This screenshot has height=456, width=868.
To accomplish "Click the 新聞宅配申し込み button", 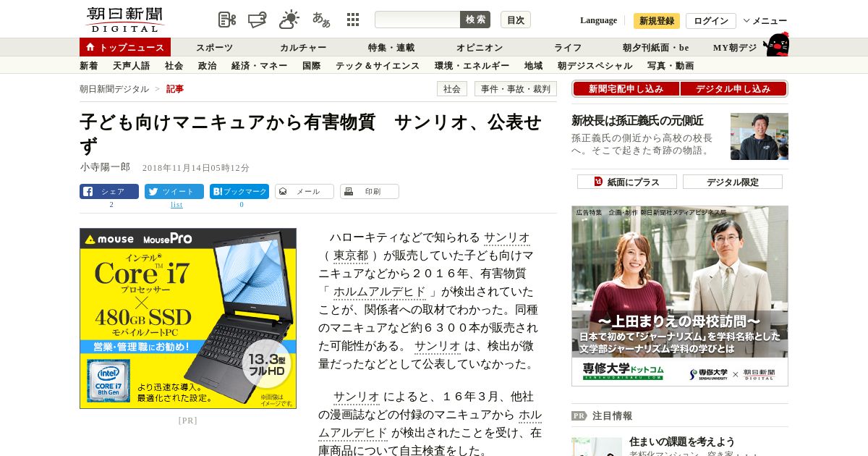I will tap(626, 88).
